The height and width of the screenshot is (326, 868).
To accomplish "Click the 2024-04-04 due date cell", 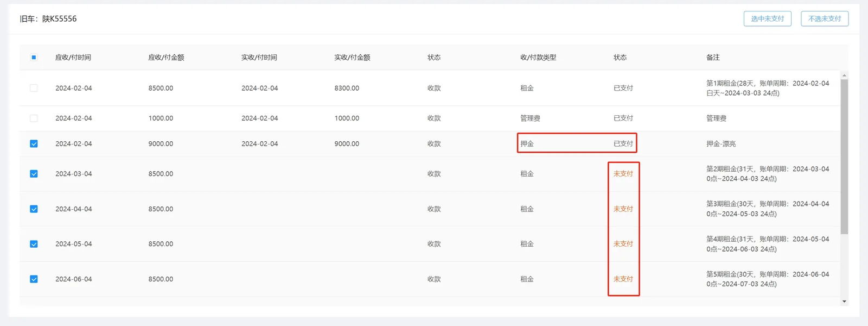I will click(x=74, y=209).
